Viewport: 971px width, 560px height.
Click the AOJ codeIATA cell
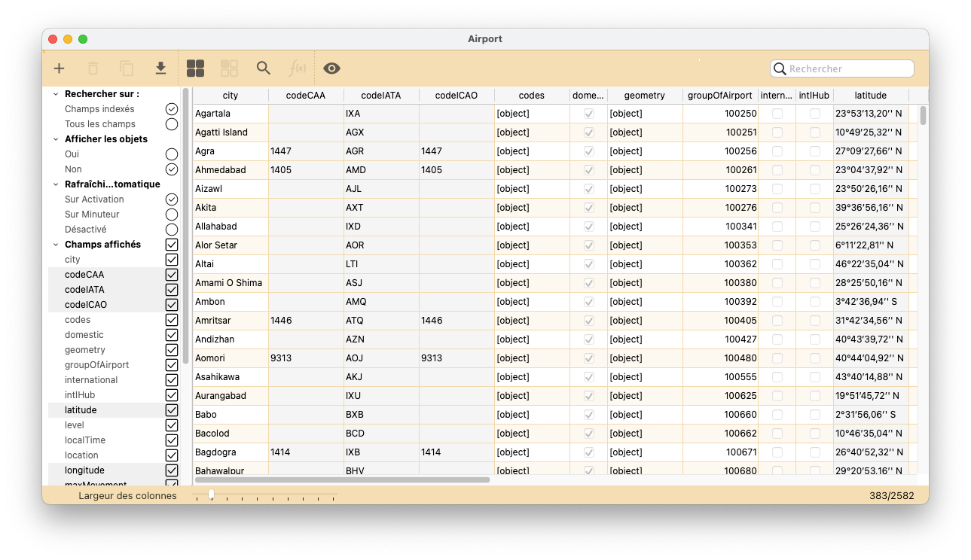pos(381,358)
